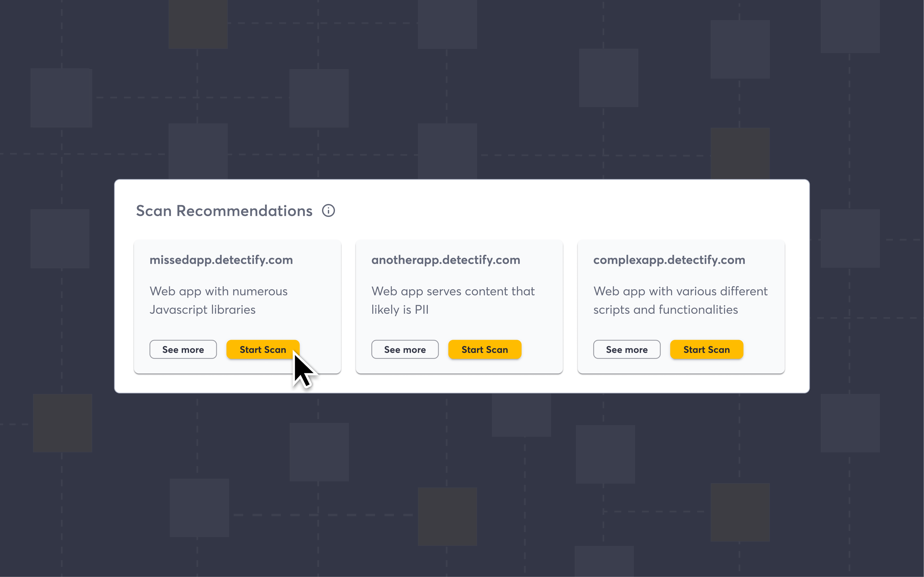Click 'scripts and functionalities' text line
The height and width of the screenshot is (577, 924).
tap(666, 309)
